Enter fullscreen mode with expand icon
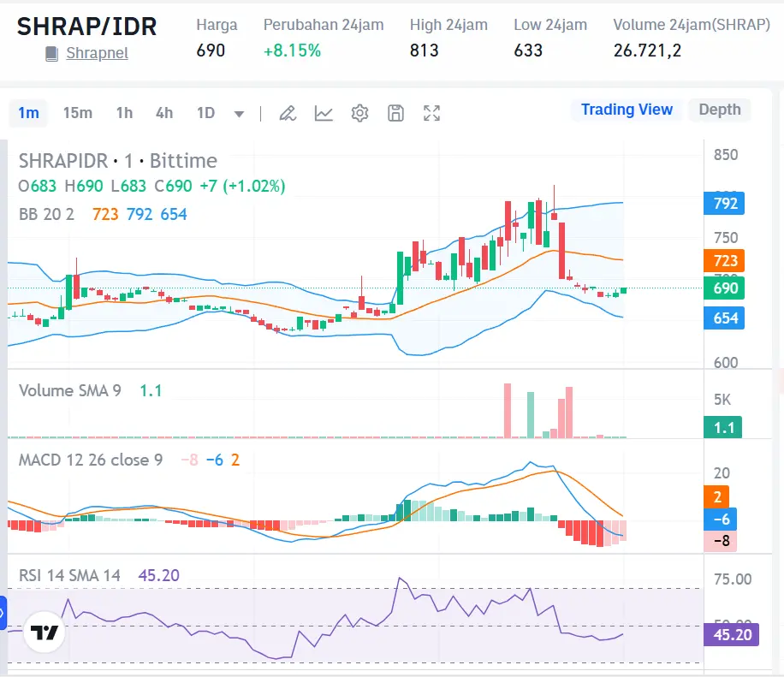 tap(431, 112)
